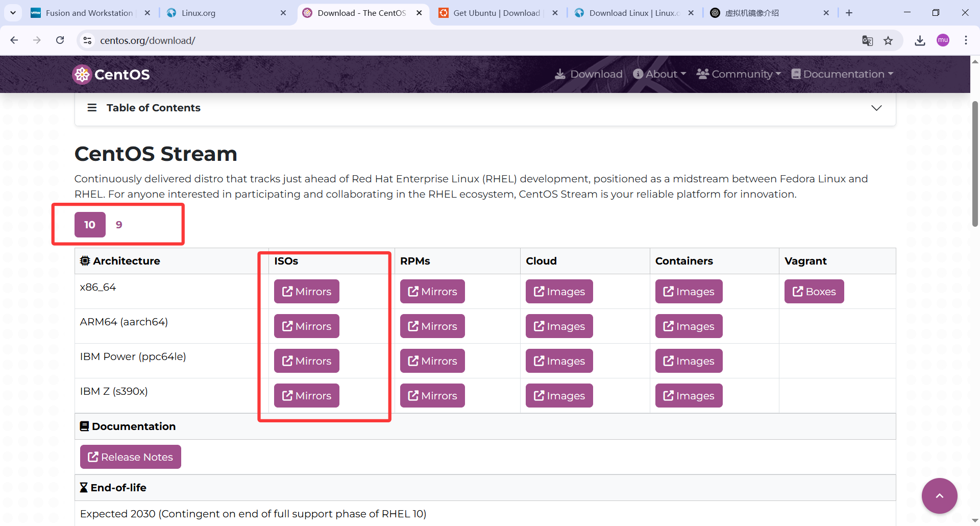This screenshot has width=980, height=526.
Task: Expand the About dropdown menu
Action: pyautogui.click(x=659, y=74)
